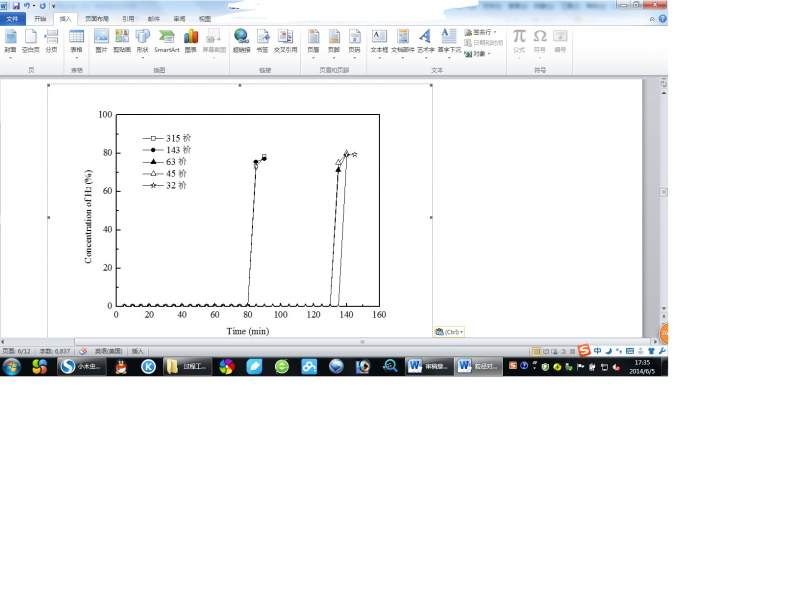Switch to the Home (开始) tab
The height and width of the screenshot is (599, 800).
tap(40, 19)
